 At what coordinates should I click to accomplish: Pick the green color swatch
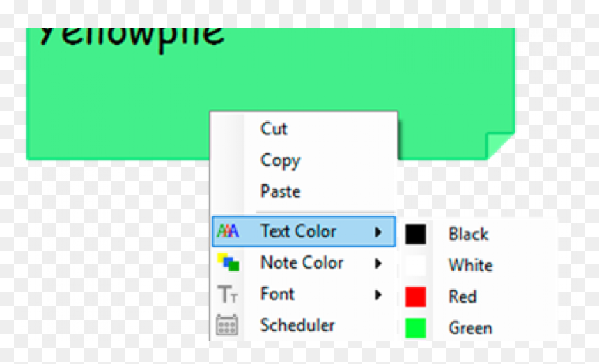tap(416, 328)
